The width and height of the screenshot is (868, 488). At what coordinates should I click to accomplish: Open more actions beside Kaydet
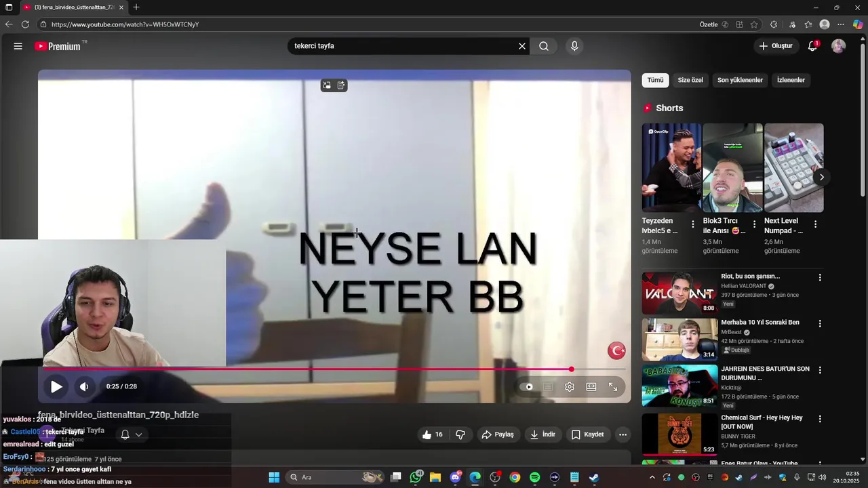pos(623,434)
